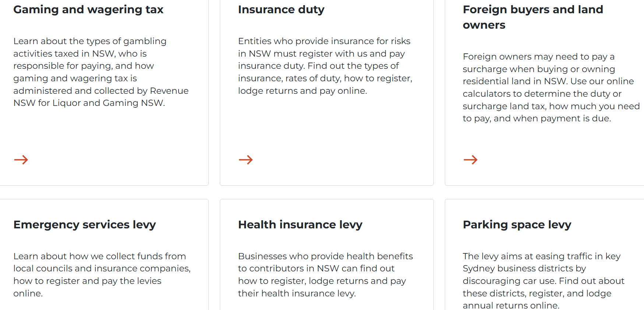This screenshot has width=644, height=310.
Task: Open the Gaming and wagering tax heading
Action: (88, 10)
